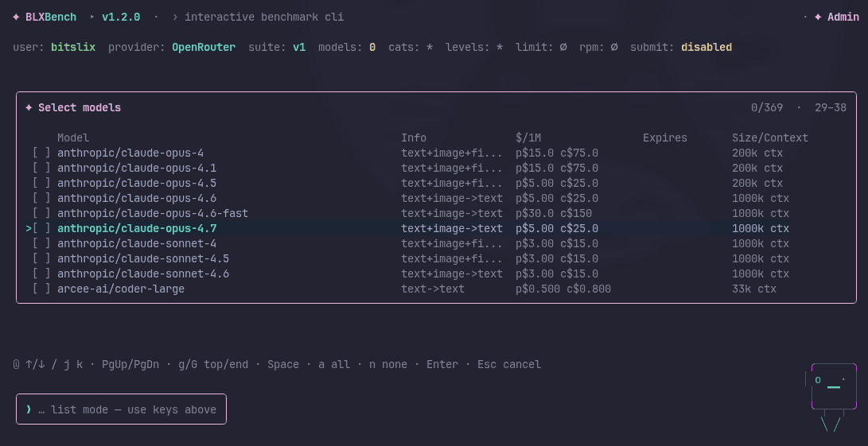Click the 'n none' deselect hint
This screenshot has height=446, width=868.
(x=388, y=365)
